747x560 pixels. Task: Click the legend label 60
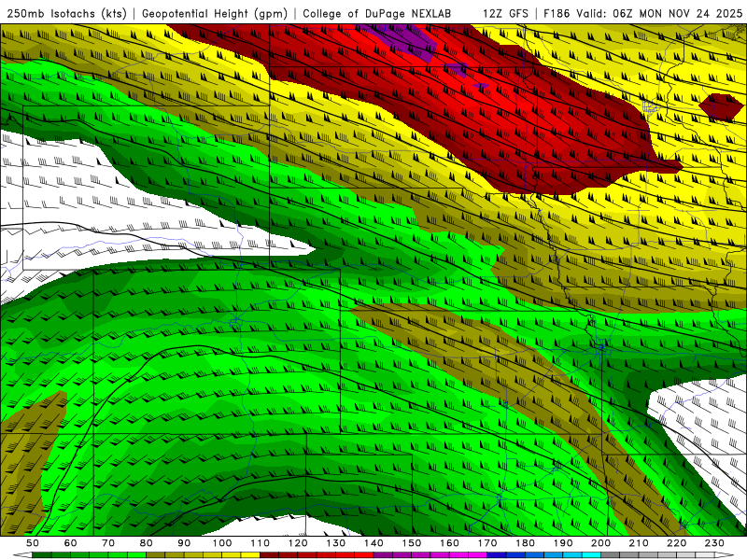(x=71, y=543)
